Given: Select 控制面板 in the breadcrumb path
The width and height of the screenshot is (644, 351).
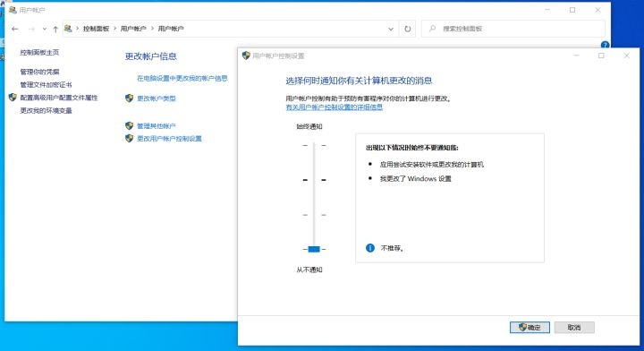Looking at the screenshot, I should (96, 29).
